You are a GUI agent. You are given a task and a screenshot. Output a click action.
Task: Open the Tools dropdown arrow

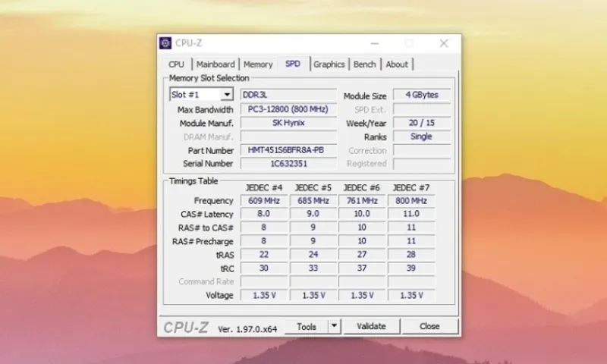pos(334,326)
